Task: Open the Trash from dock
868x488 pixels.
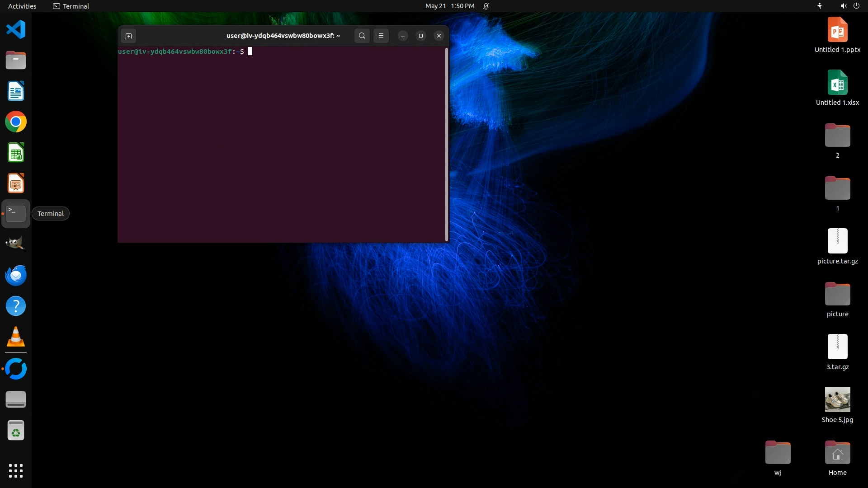Action: [16, 431]
